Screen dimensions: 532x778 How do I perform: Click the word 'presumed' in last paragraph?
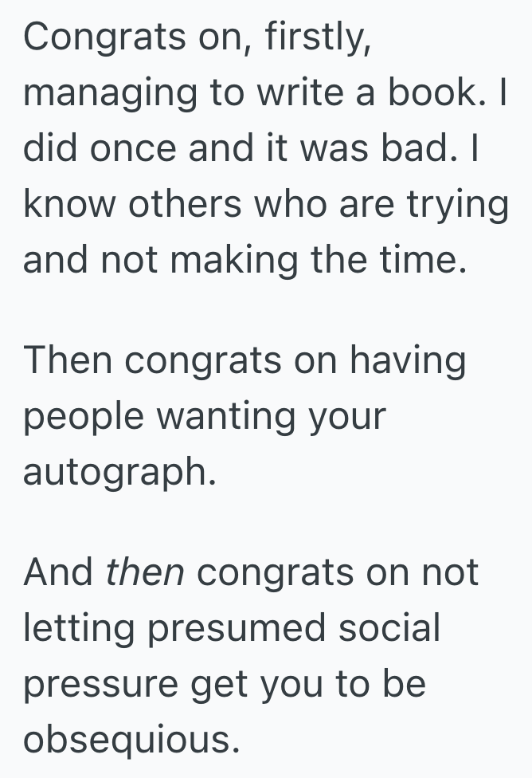coord(236,628)
